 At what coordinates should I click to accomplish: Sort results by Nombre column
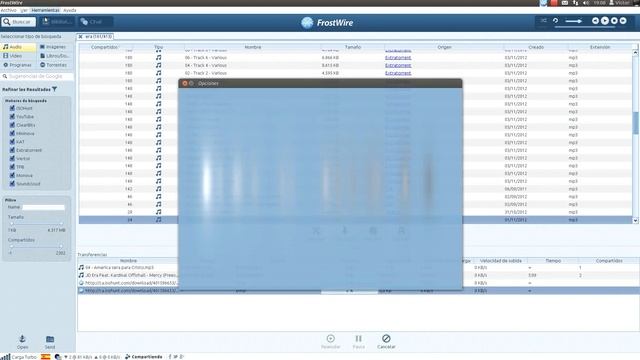click(253, 47)
